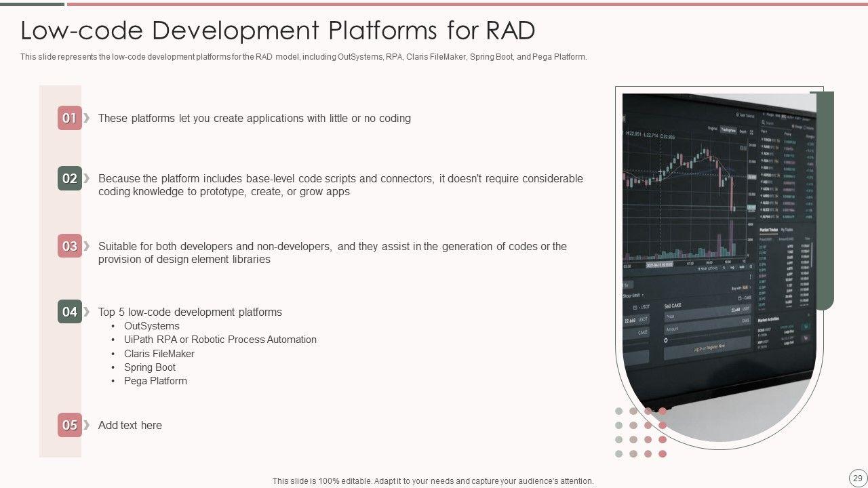This screenshot has height=488, width=868.
Task: Select the green 02 number badge
Action: coord(69,178)
